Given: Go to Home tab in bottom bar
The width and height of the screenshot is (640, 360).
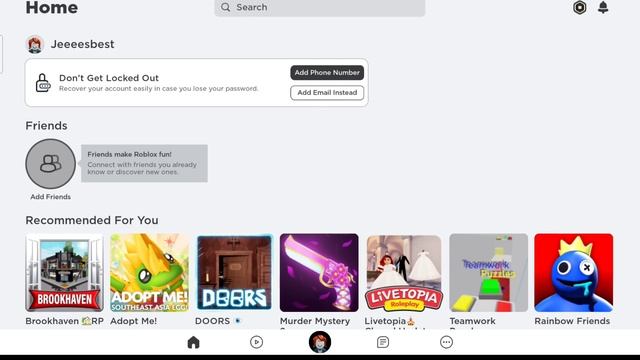Looking at the screenshot, I should point(193,342).
